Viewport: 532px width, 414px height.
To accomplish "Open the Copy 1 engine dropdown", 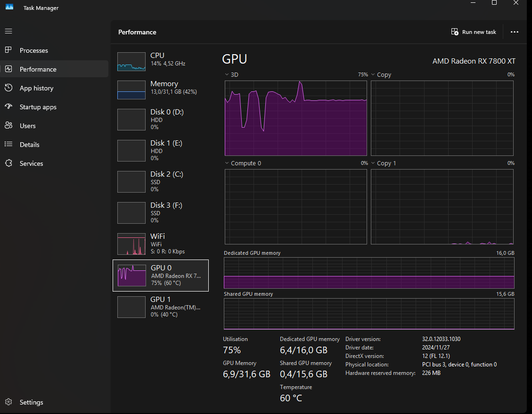I will pyautogui.click(x=384, y=163).
